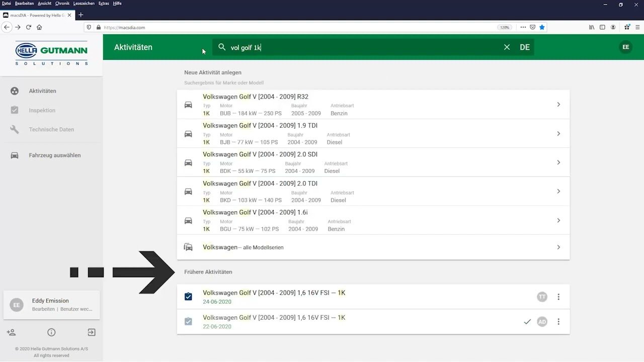Open three-dot menu for 22-06-2020 activity
This screenshot has width=644, height=362.
[558, 322]
